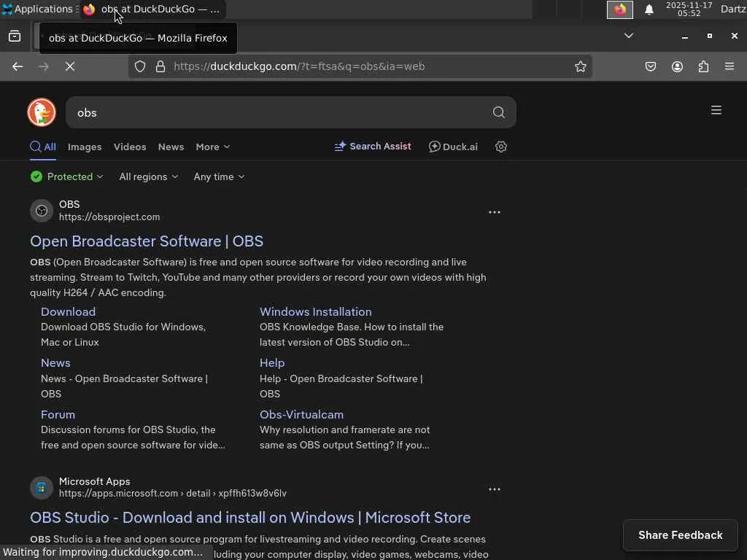Open Firefox extensions puzzle icon
747x560 pixels.
click(x=703, y=66)
